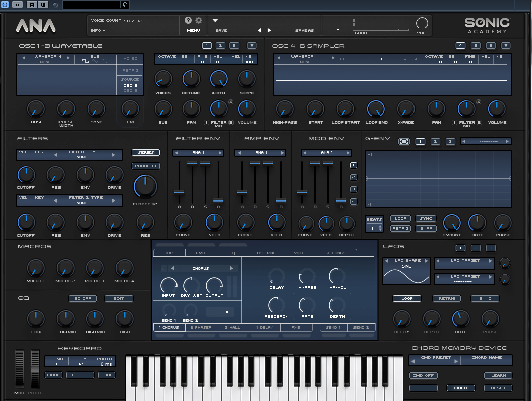This screenshot has width=532, height=401.
Task: Click the previous CMD Preset arrow
Action: pos(413,361)
